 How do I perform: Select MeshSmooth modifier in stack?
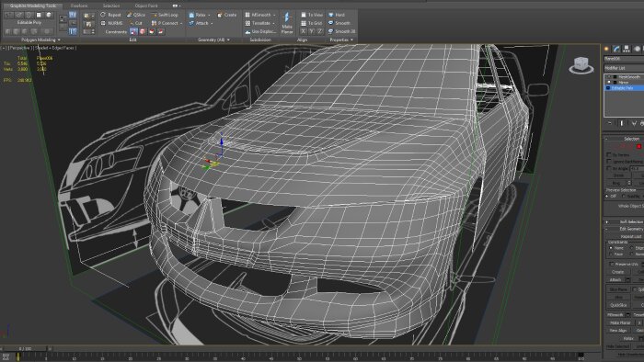(628, 77)
